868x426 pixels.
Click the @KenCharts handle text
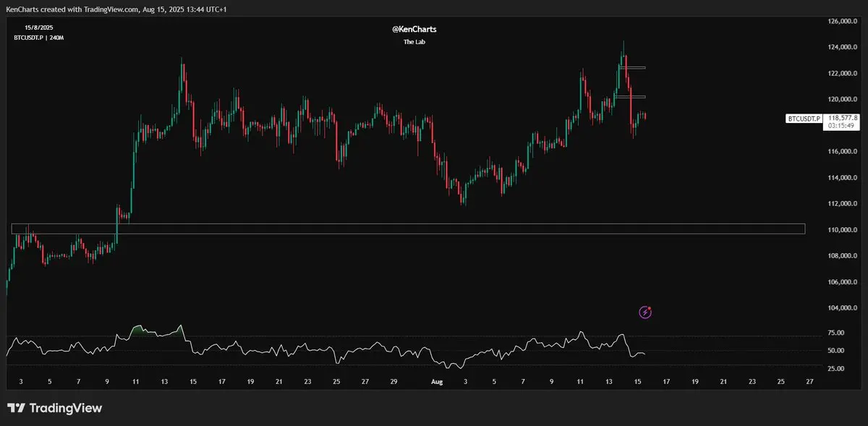(414, 30)
